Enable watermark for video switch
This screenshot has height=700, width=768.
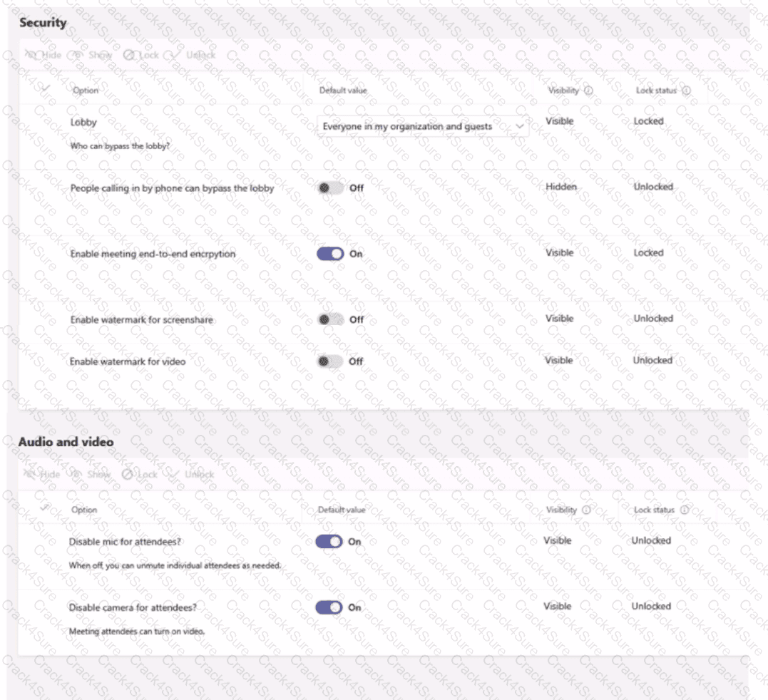330,361
